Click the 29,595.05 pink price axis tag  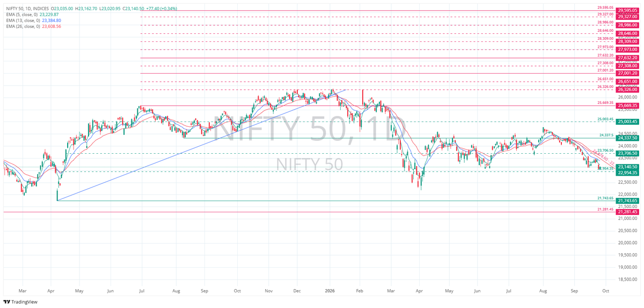[x=627, y=10]
